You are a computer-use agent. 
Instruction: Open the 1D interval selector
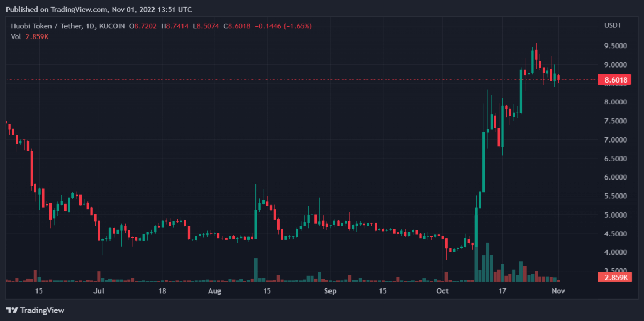(90, 26)
